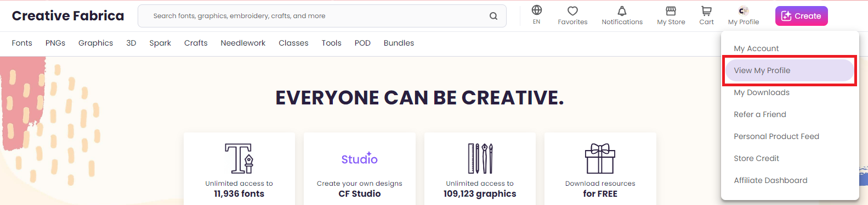Image resolution: width=868 pixels, height=205 pixels.
Task: Click the graphics tools icon card
Action: click(x=480, y=169)
